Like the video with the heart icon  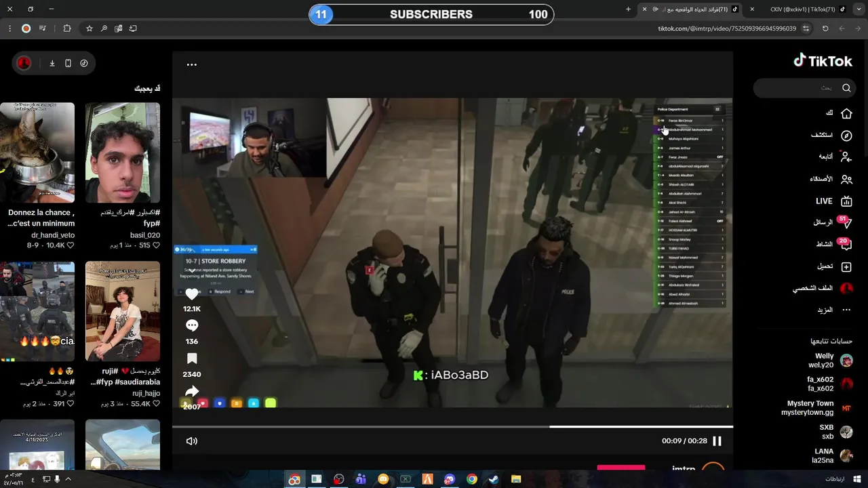point(192,293)
